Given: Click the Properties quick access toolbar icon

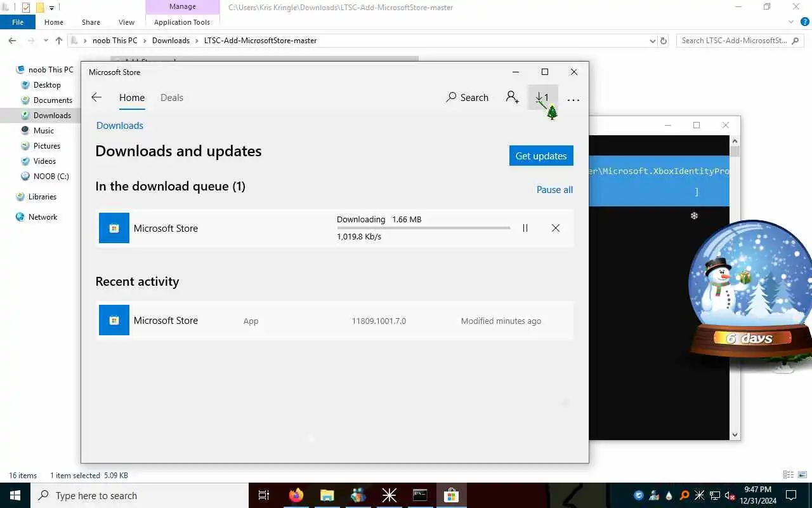Looking at the screenshot, I should tap(26, 8).
